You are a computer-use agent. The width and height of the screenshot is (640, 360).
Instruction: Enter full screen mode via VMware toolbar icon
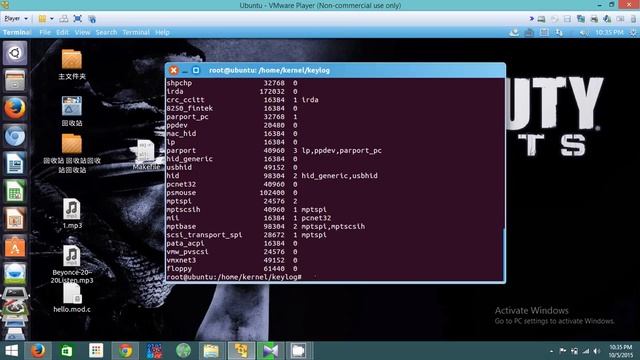78,19
